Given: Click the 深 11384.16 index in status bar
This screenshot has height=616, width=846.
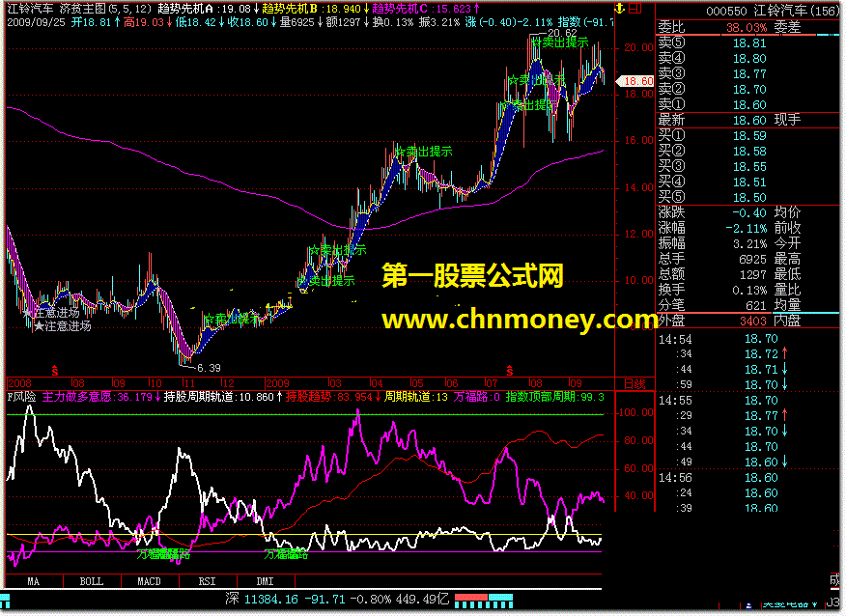Looking at the screenshot, I should pyautogui.click(x=262, y=599).
